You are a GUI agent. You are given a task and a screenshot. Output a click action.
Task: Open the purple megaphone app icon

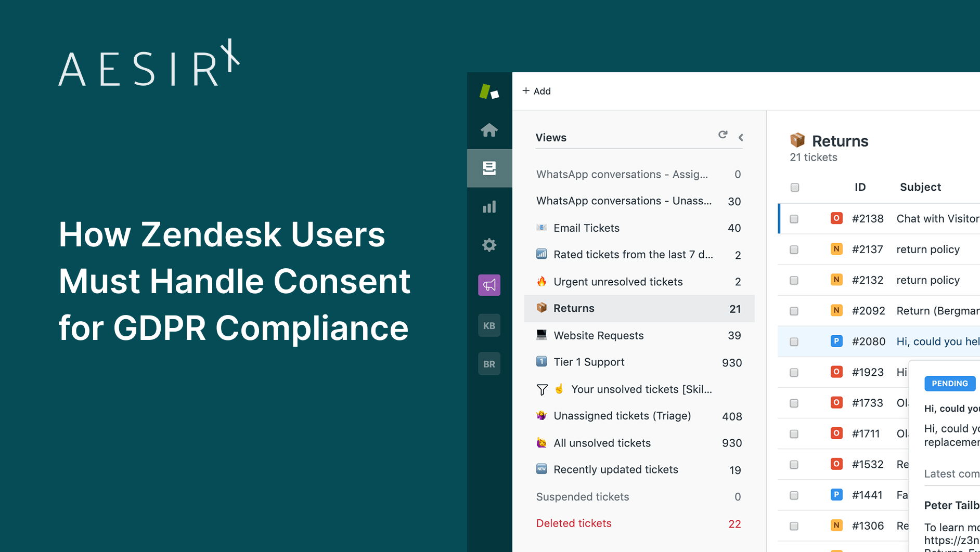click(x=489, y=285)
